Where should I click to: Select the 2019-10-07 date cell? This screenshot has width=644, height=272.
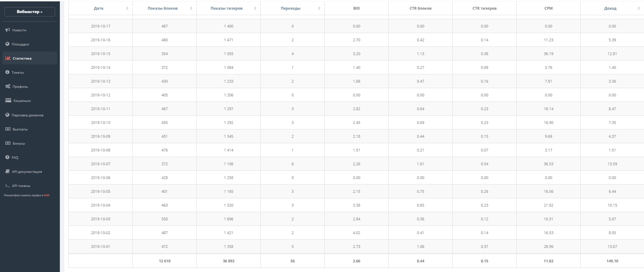click(x=100, y=164)
